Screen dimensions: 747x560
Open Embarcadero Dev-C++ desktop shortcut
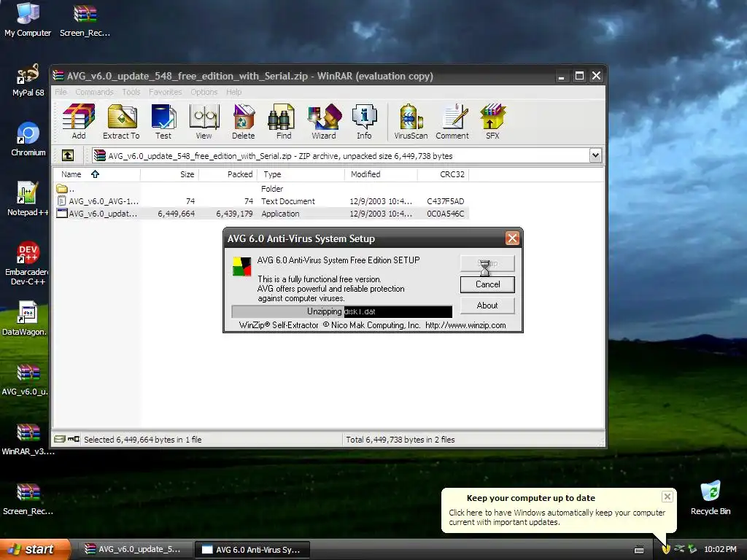[x=27, y=263]
